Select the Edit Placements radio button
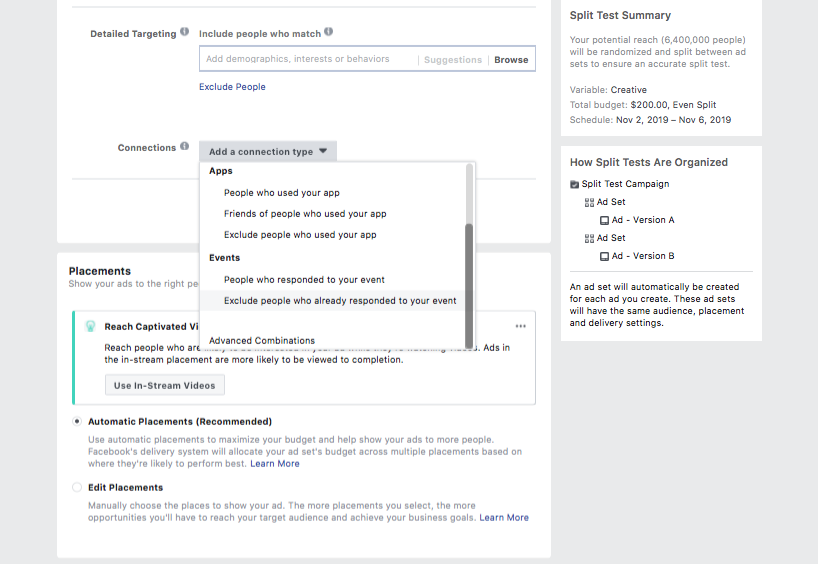The image size is (818, 564). click(x=77, y=487)
